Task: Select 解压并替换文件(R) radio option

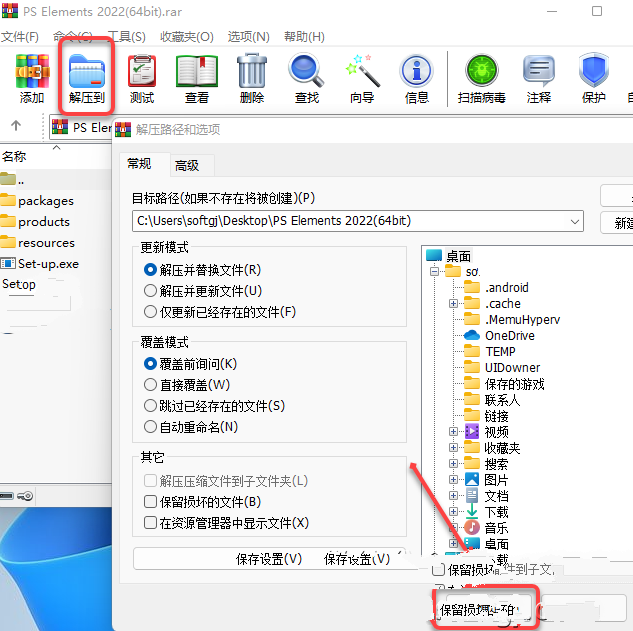Action: pos(203,270)
